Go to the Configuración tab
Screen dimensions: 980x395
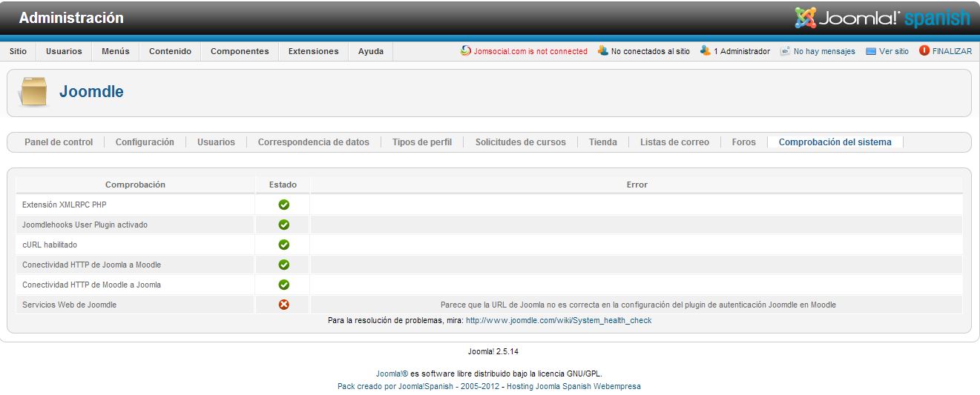pos(145,142)
